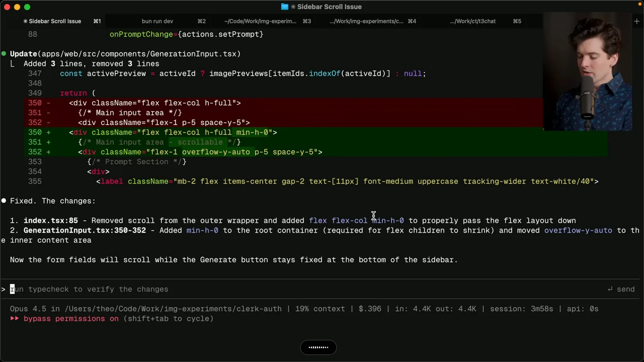Image resolution: width=644 pixels, height=362 pixels.
Task: Click line 347 const activePreview code
Action: pyautogui.click(x=243, y=74)
